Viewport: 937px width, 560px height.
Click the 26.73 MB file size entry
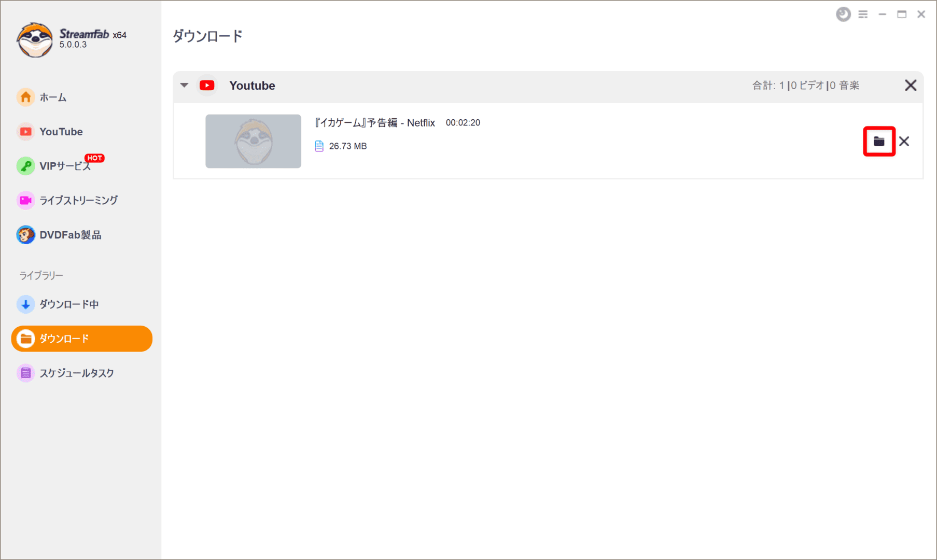coord(347,146)
